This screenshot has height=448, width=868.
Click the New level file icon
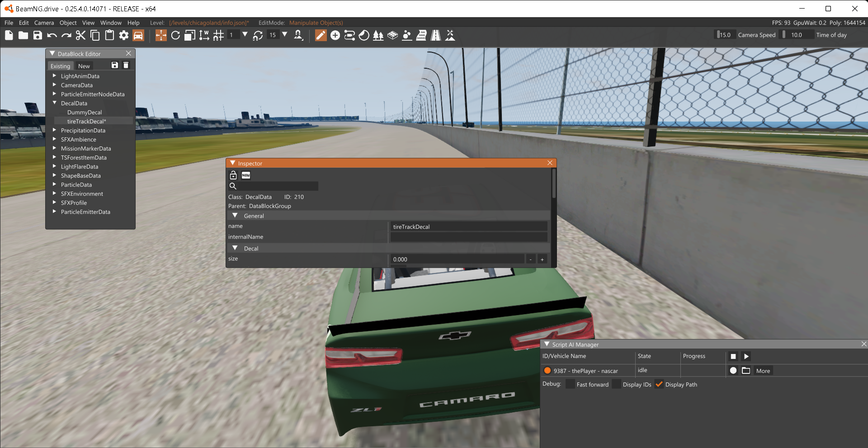9,35
